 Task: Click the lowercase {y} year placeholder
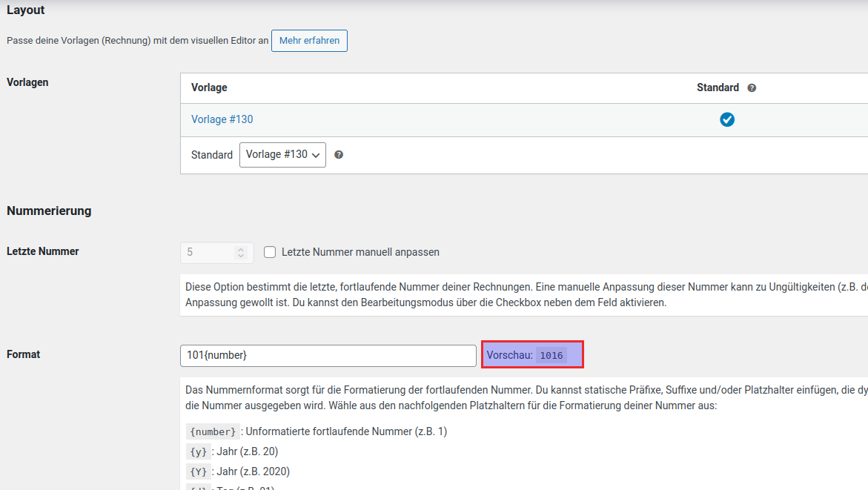click(x=198, y=451)
